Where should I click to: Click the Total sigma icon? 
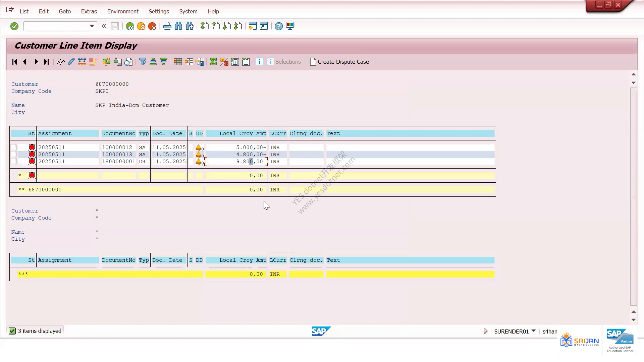213,62
